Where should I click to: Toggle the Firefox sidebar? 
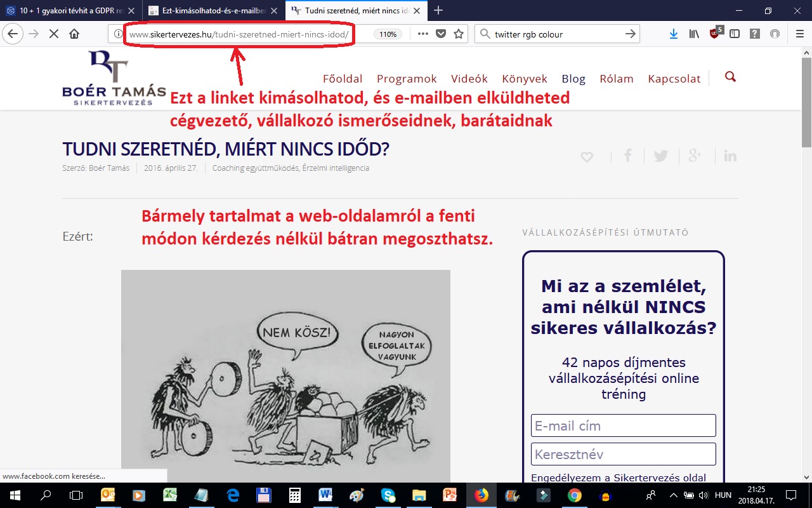(735, 34)
